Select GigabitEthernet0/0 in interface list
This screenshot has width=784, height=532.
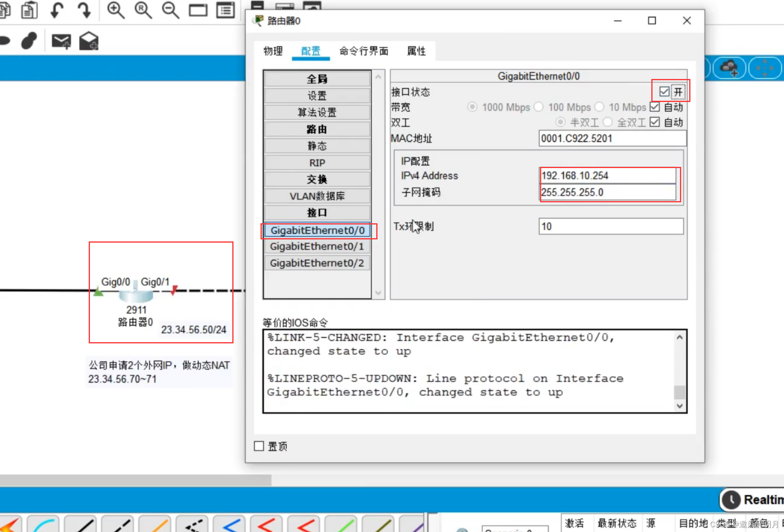tap(317, 230)
